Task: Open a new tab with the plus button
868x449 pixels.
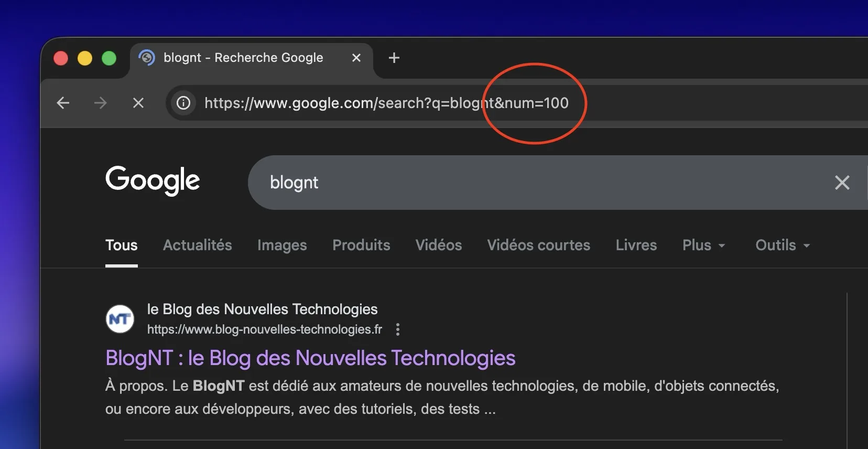Action: click(x=394, y=58)
